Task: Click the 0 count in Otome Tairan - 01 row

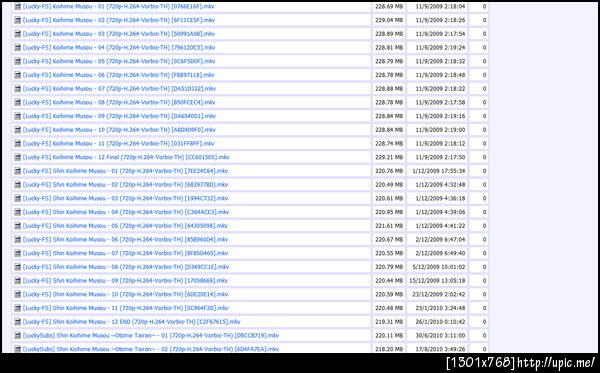Action: [484, 336]
